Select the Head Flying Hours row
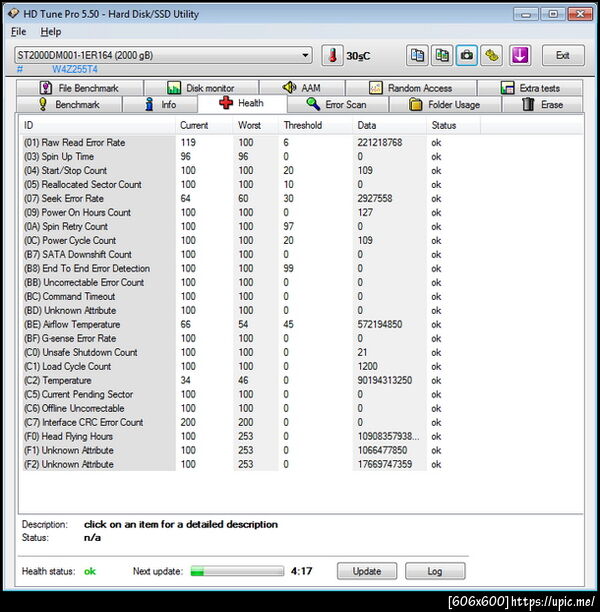 [252, 436]
